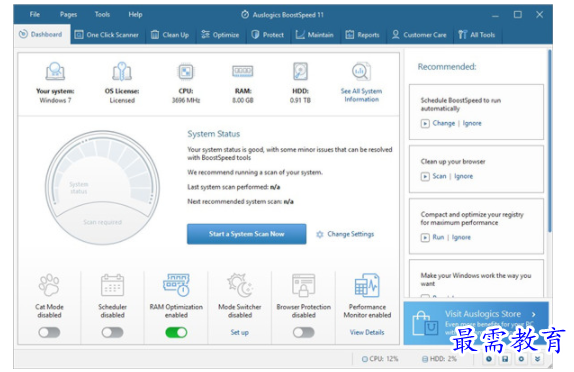
Task: Open Change Settings link
Action: (345, 234)
